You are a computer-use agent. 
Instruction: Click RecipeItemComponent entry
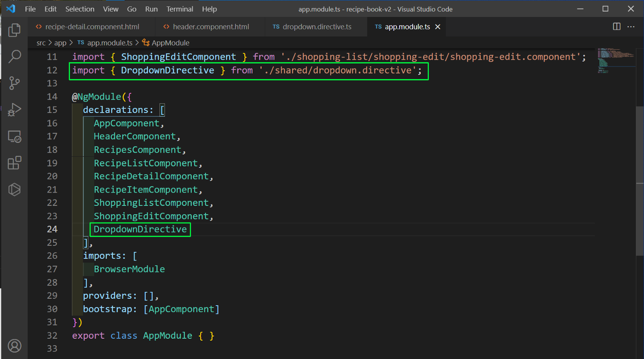click(x=146, y=189)
